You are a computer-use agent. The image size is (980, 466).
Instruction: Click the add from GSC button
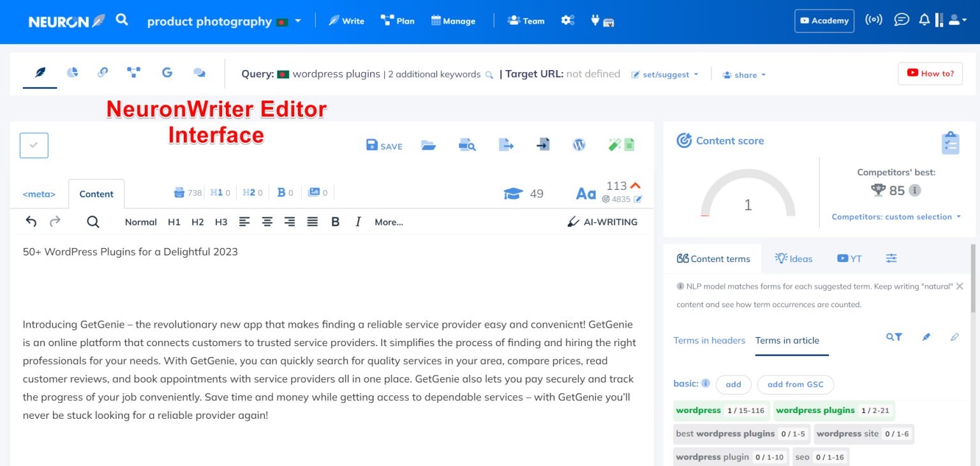coord(795,384)
